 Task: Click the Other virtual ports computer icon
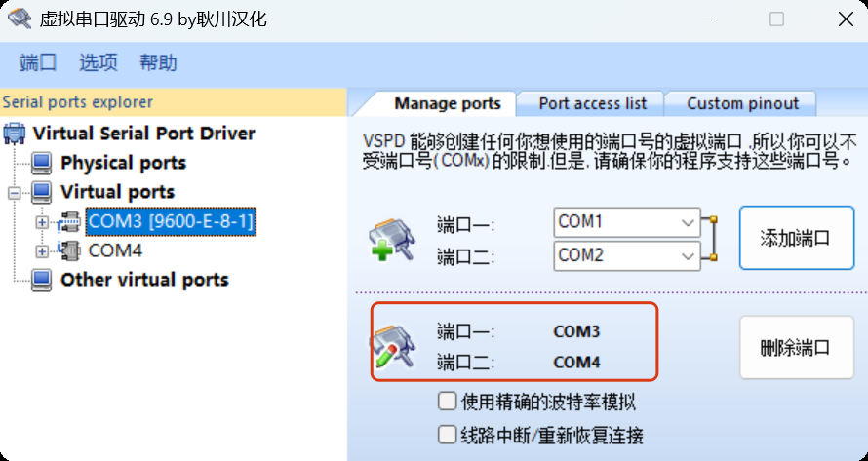tap(42, 281)
